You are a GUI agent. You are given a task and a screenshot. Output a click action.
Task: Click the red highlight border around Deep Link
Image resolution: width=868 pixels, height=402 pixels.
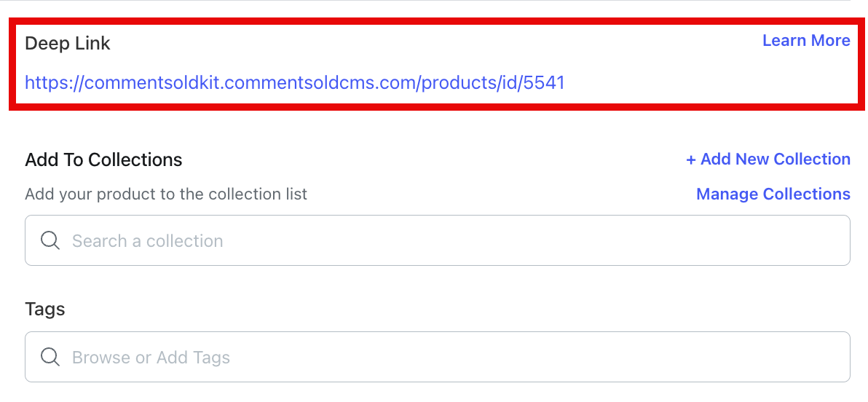click(x=438, y=21)
